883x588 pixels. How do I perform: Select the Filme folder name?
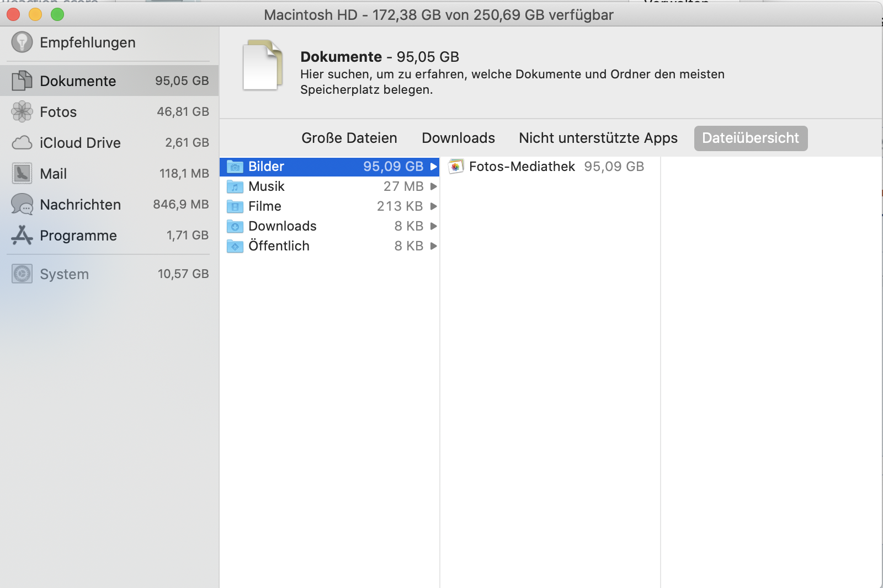265,206
